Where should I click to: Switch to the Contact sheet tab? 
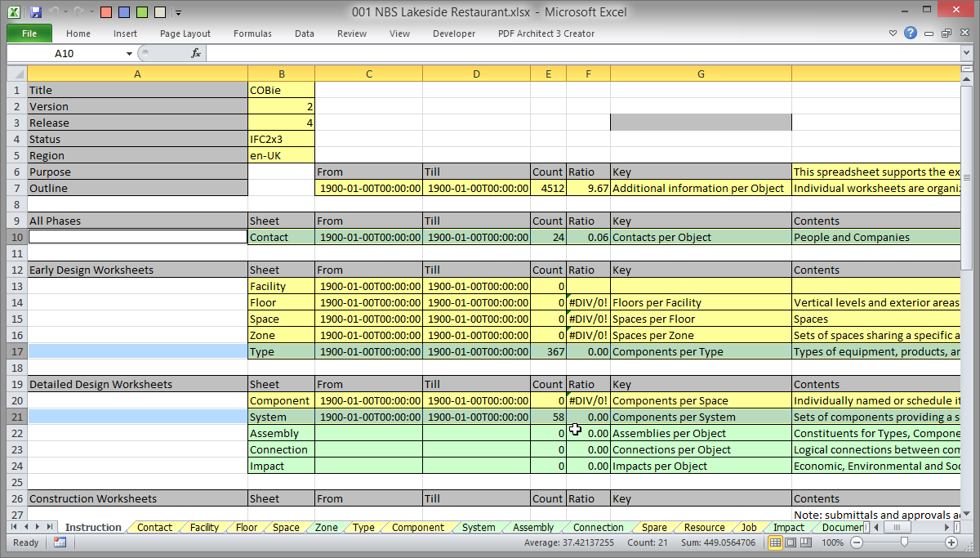click(x=153, y=527)
